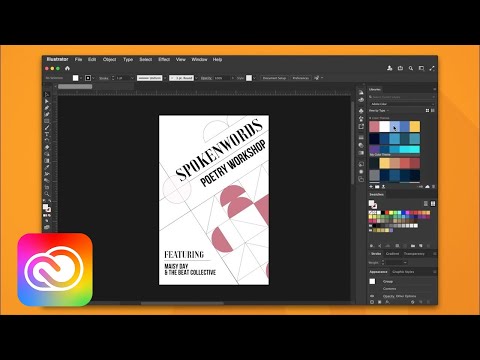
Task: Select the Rectangle tool
Action: (x=47, y=121)
